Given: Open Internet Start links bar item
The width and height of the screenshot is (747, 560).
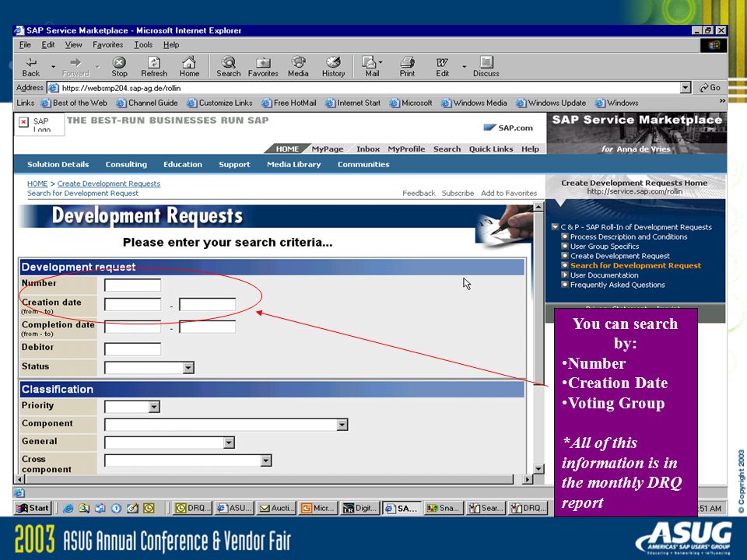Looking at the screenshot, I should [x=352, y=103].
